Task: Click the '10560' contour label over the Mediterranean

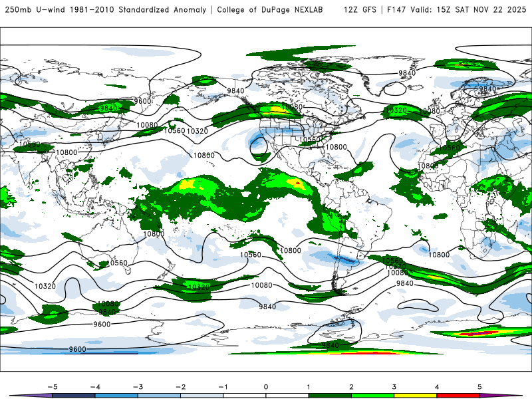Action: point(450,148)
